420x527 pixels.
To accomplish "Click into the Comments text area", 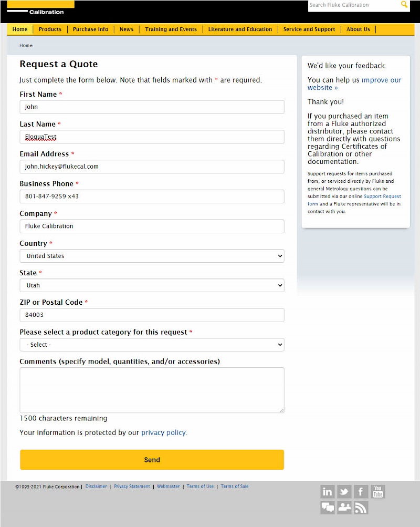I will (152, 390).
